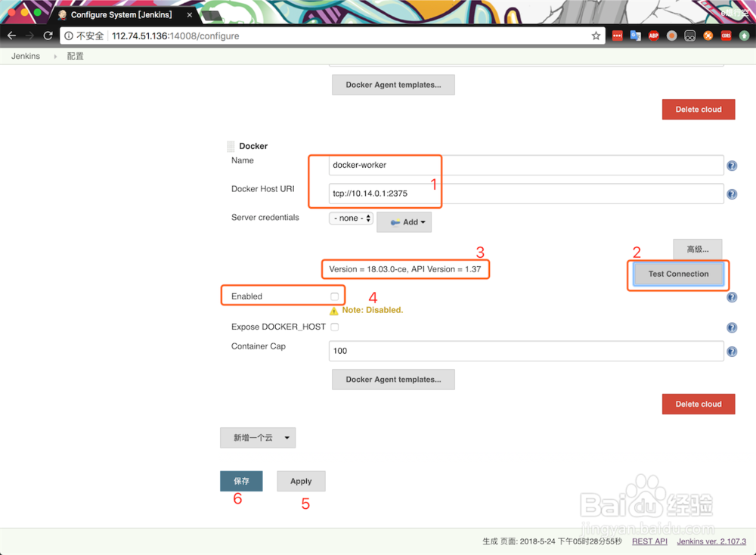Click the orange round extension icon
This screenshot has width=756, height=555.
(671, 36)
